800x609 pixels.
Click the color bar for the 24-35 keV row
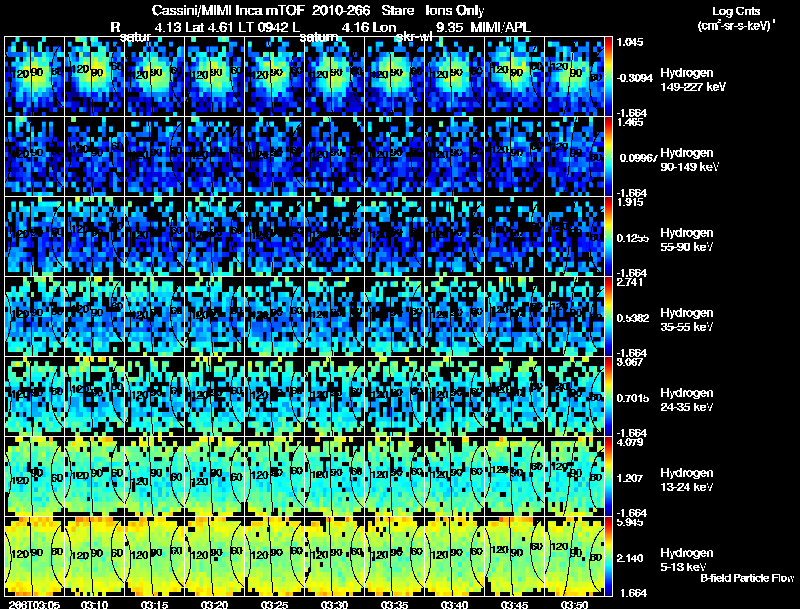pos(608,397)
